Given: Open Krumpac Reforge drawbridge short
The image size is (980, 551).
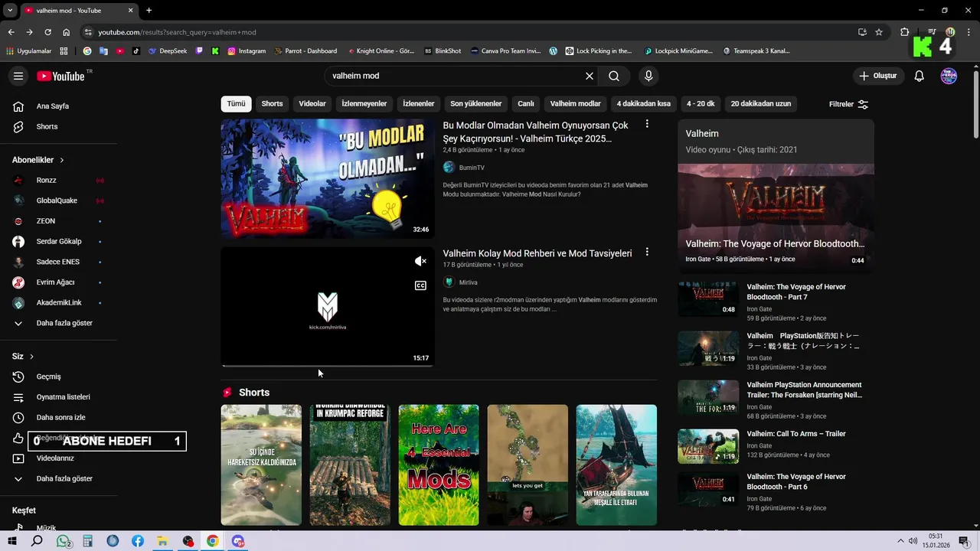Looking at the screenshot, I should [350, 465].
